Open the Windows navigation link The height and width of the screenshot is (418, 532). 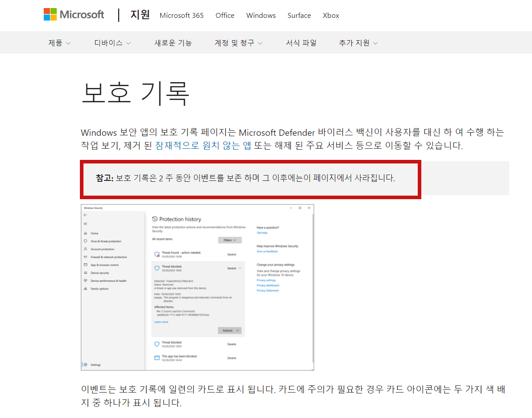point(261,16)
